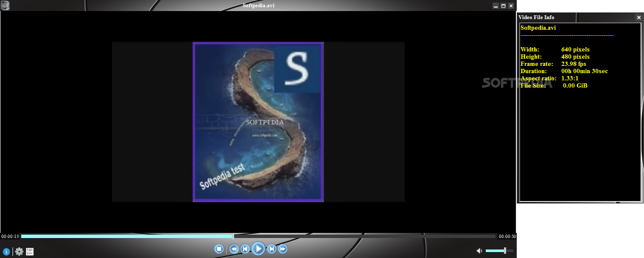Fast forward the video
Screen dimensions: 644x258
(283, 249)
